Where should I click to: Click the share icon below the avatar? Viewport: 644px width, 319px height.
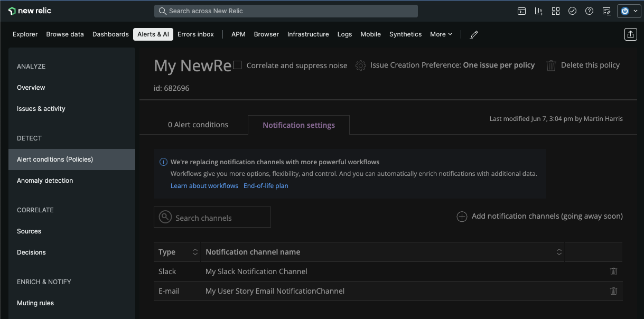click(630, 34)
